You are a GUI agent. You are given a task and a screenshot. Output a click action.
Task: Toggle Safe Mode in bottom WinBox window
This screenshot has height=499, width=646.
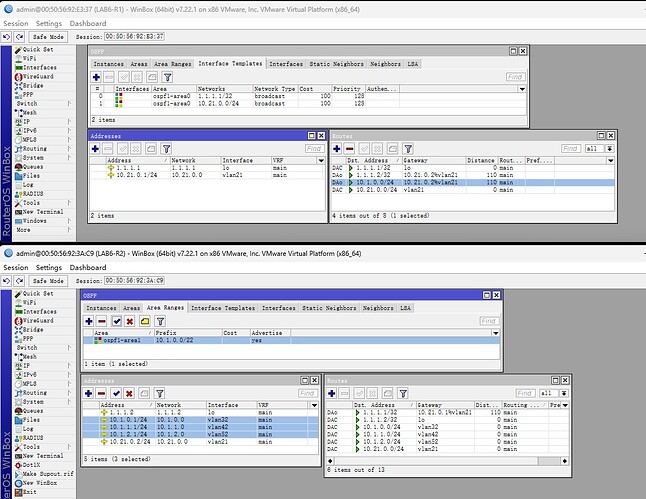[x=48, y=281]
